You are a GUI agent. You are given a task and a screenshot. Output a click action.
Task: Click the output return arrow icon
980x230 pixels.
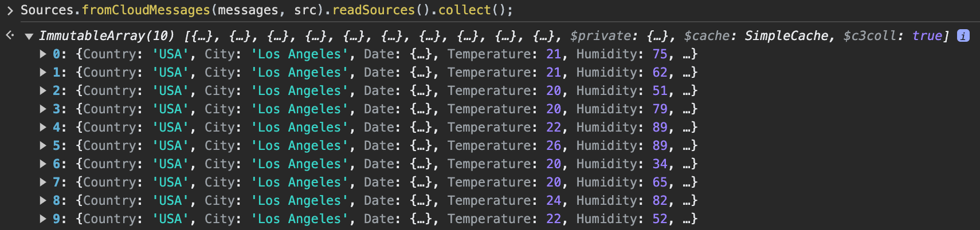[10, 35]
